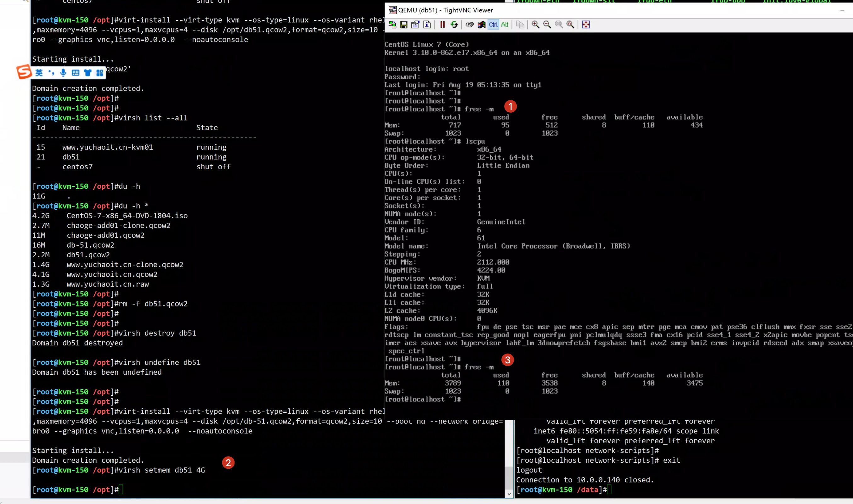Click New Connection icon in TightVNC toolbar
This screenshot has width=853, height=504.
pos(393,25)
